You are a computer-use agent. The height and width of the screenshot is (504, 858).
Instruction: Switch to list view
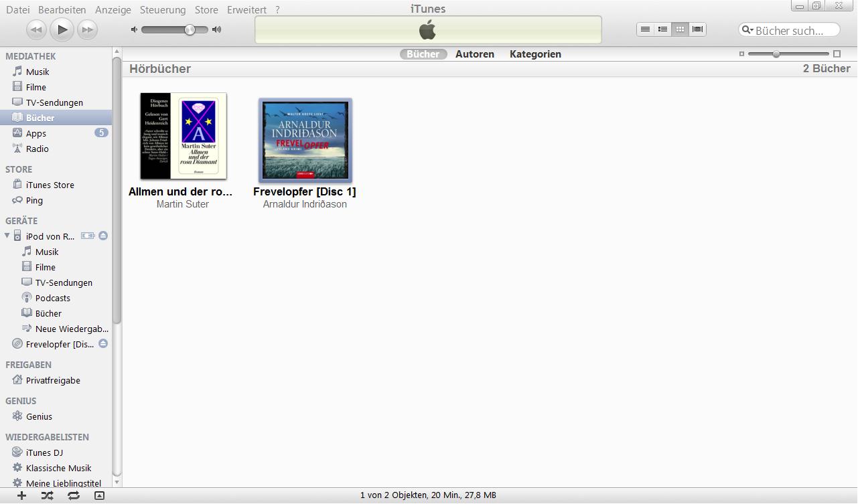coord(645,29)
